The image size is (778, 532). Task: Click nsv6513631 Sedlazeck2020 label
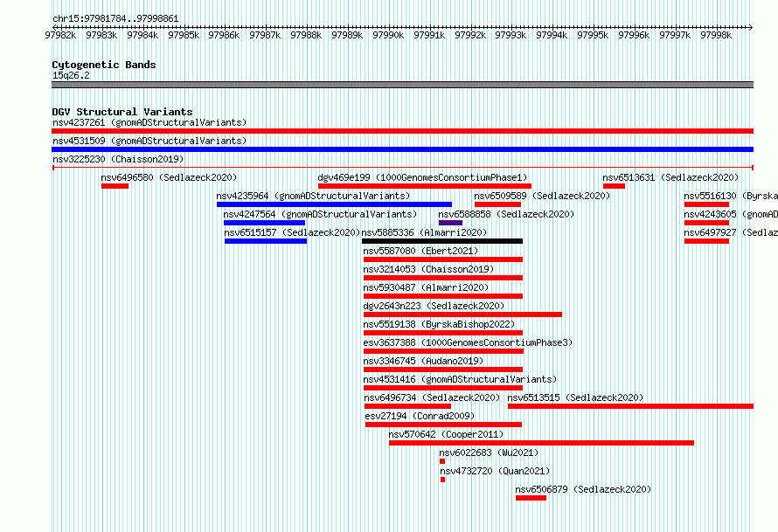[x=670, y=177]
